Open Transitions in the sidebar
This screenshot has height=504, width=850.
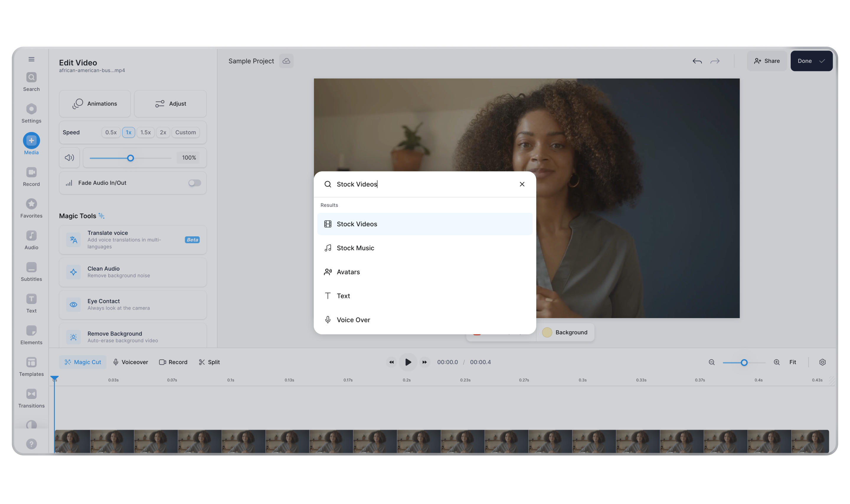(31, 398)
